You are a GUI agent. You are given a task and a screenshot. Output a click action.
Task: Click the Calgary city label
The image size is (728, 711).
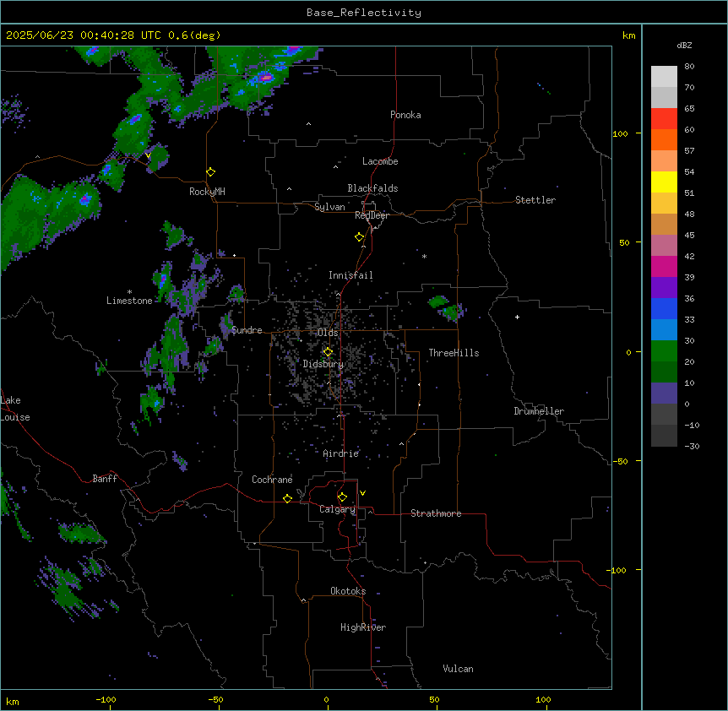[x=337, y=509]
